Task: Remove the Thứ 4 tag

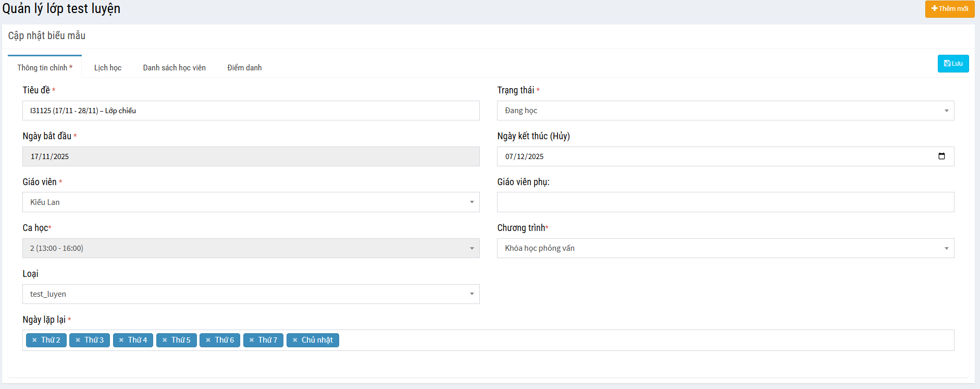Action: point(121,340)
